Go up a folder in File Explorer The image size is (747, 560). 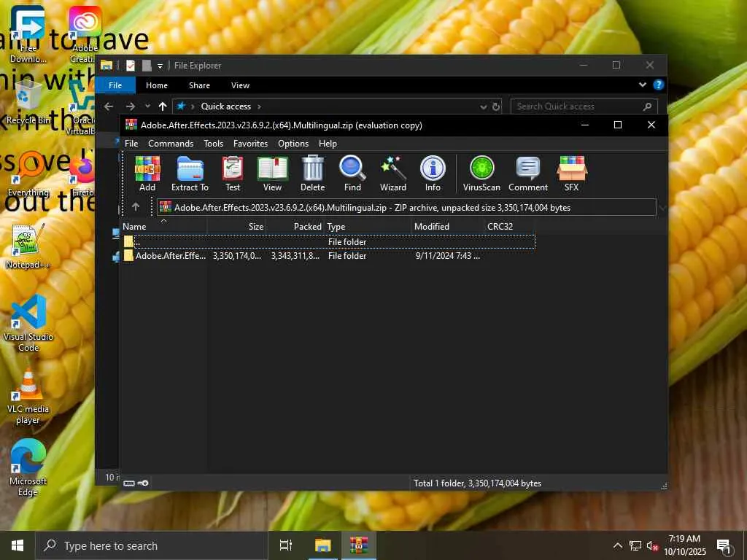coord(163,106)
